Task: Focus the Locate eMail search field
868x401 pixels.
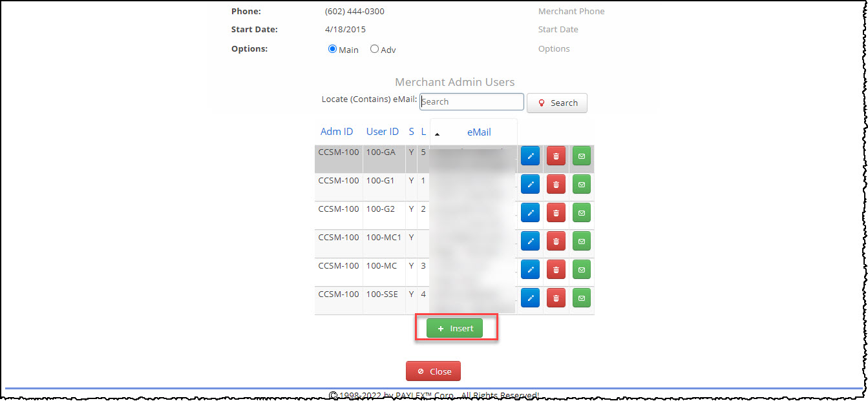Action: [x=472, y=102]
